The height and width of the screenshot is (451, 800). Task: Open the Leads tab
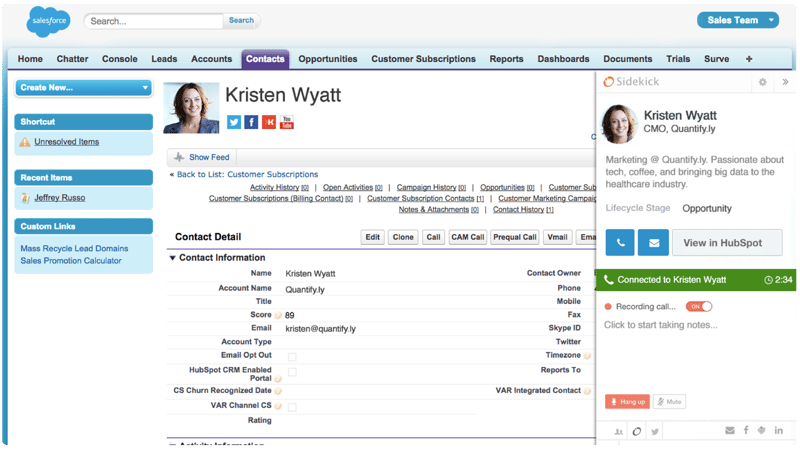(164, 59)
